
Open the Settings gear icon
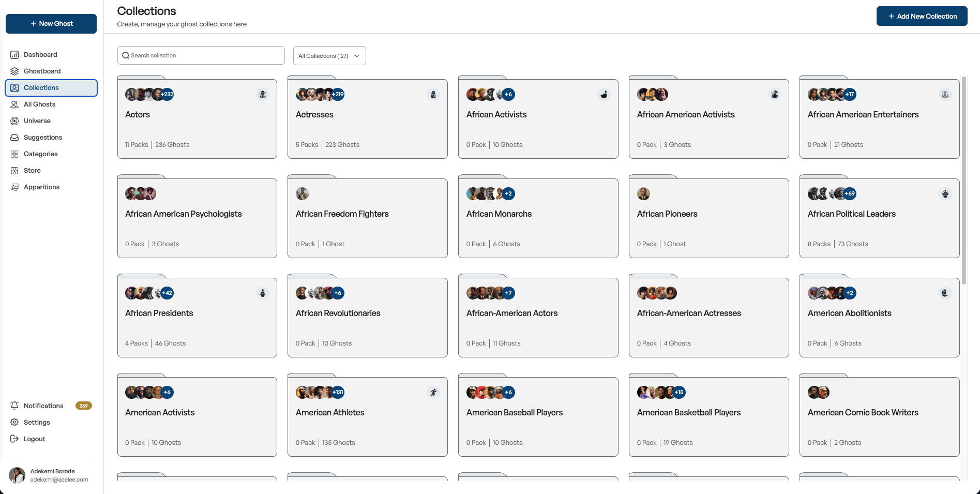(x=14, y=422)
